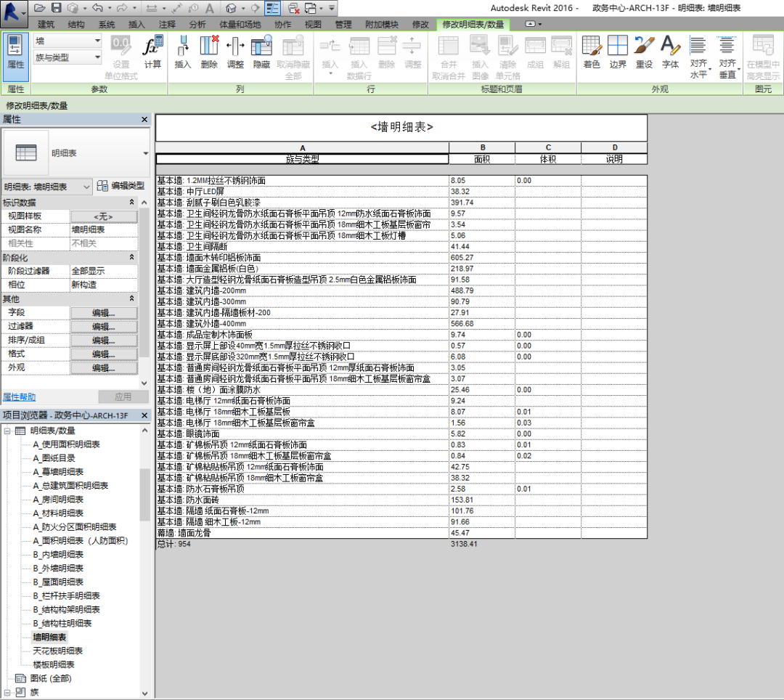Delete column with 删除 in the 列 panel

pos(209,52)
